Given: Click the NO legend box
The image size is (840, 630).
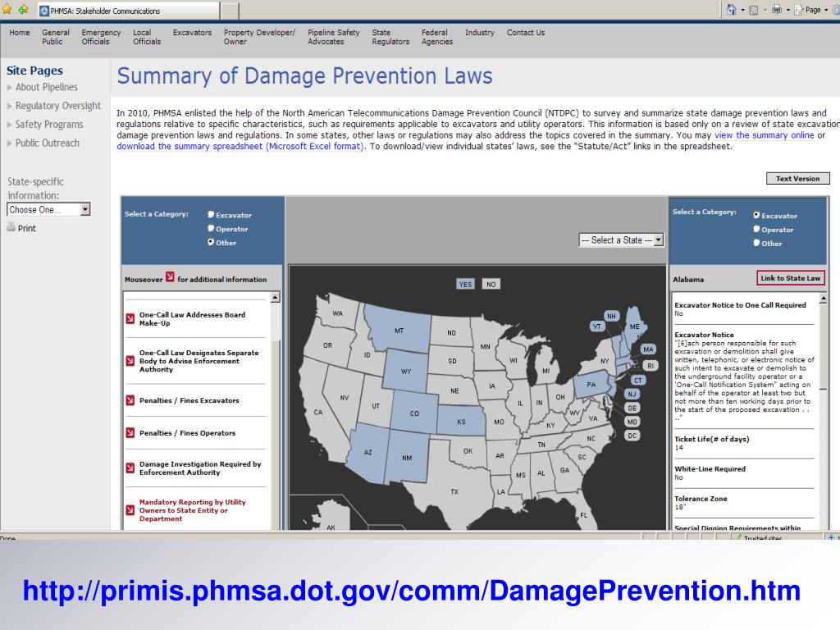Looking at the screenshot, I should [x=491, y=284].
